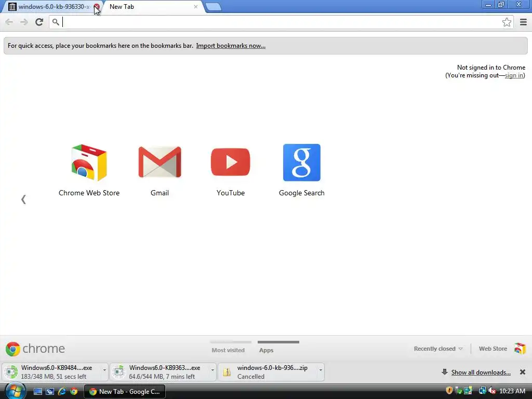
Task: Open a new tab with the new-tab button
Action: pyautogui.click(x=214, y=7)
